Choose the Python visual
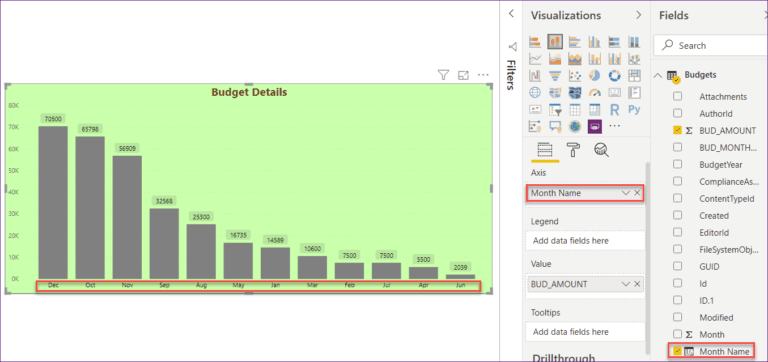The width and height of the screenshot is (768, 362). pyautogui.click(x=634, y=109)
